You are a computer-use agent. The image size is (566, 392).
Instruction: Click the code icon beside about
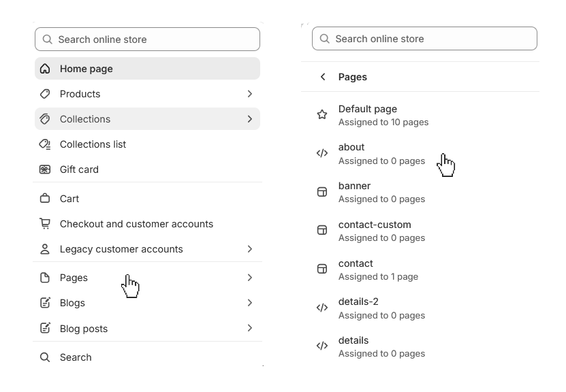click(x=322, y=153)
